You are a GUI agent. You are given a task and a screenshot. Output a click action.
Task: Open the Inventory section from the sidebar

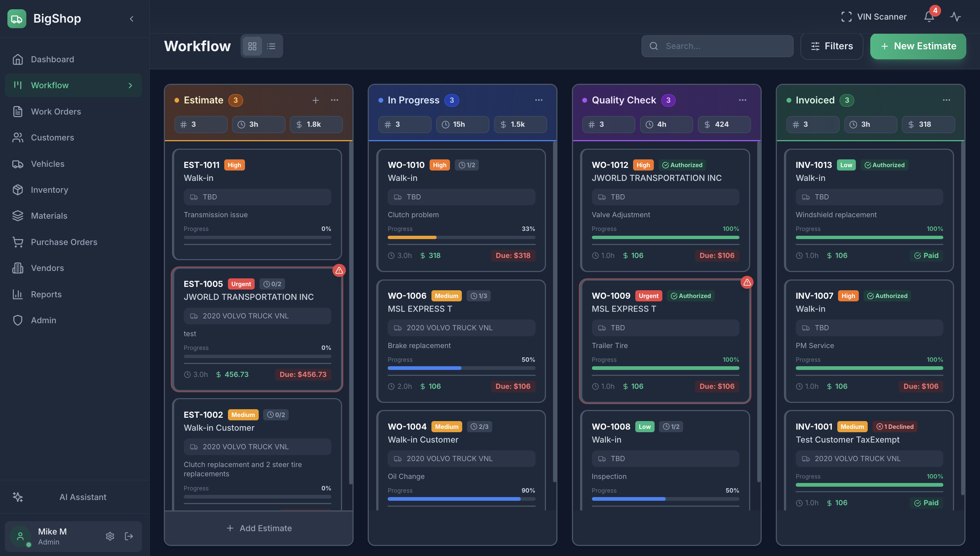pyautogui.click(x=49, y=190)
